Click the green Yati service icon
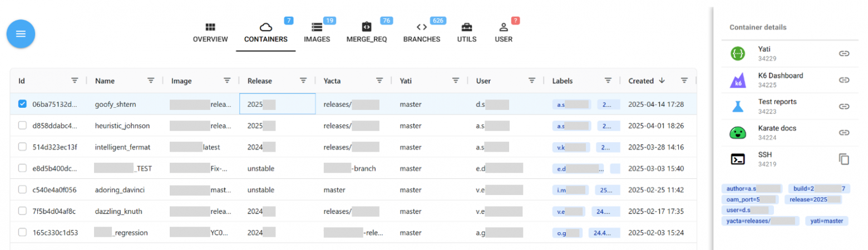Image resolution: width=868 pixels, height=250 pixels. 738,53
